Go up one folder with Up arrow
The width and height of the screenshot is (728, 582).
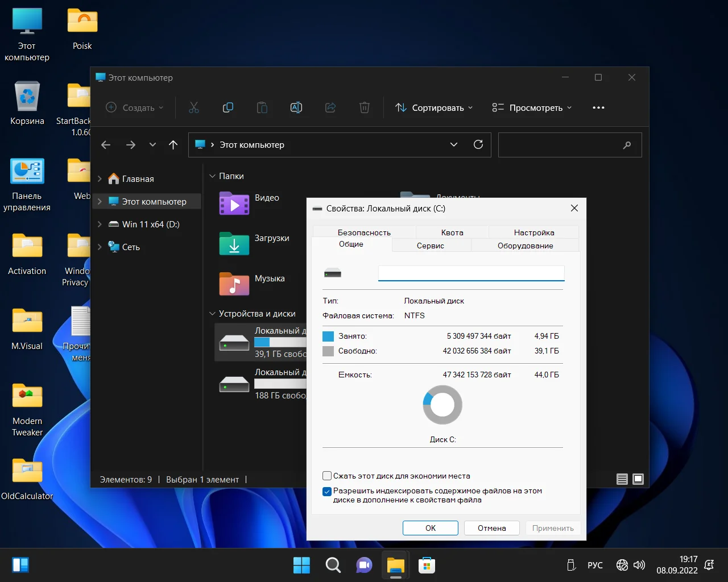173,145
